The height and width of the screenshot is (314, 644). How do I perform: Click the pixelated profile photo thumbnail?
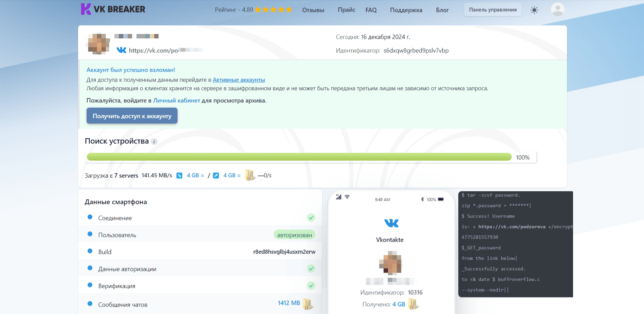click(x=99, y=43)
